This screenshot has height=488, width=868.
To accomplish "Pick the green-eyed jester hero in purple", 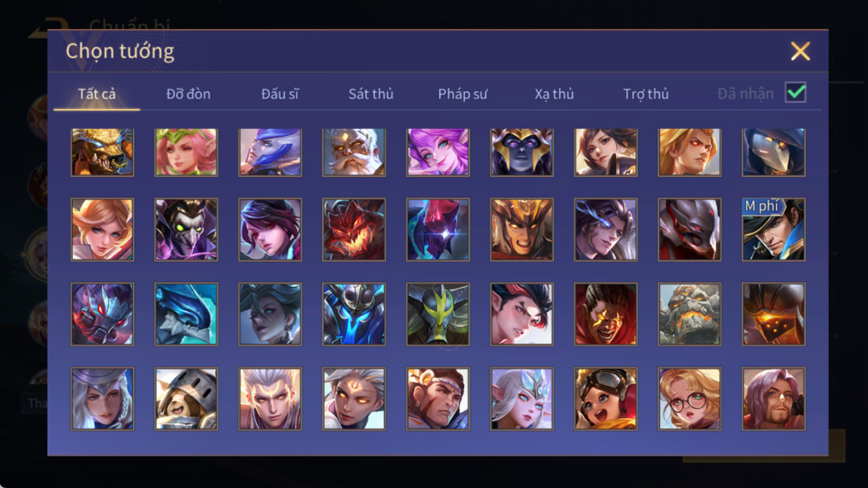I will (186, 229).
